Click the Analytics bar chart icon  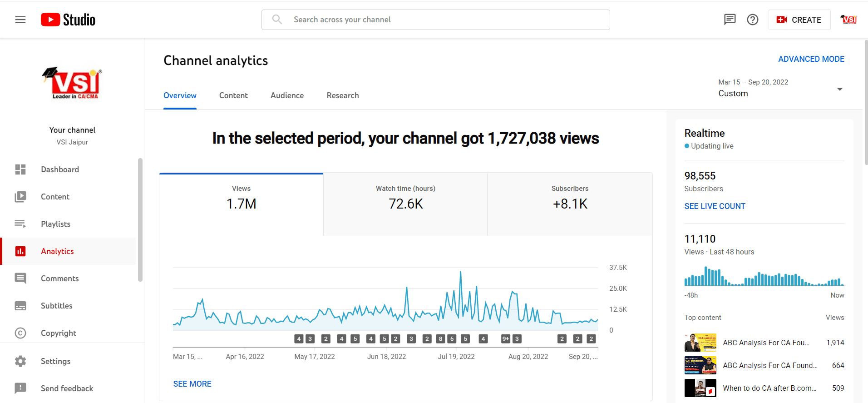click(20, 251)
